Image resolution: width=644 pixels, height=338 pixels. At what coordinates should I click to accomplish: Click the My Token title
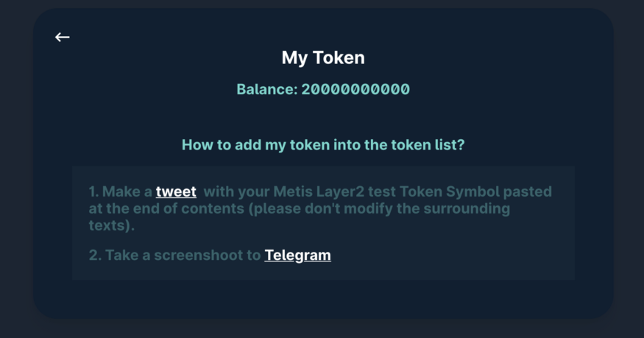pyautogui.click(x=323, y=57)
